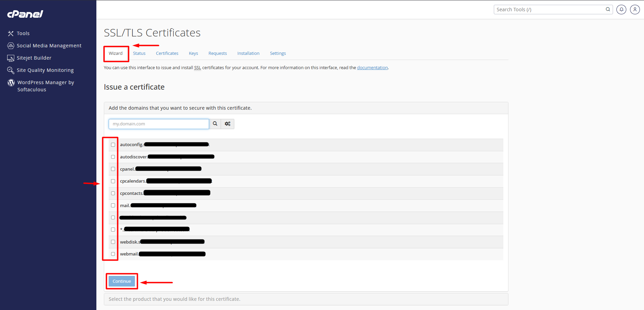644x310 pixels.
Task: Click the Social Media Management icon
Action: click(x=11, y=46)
